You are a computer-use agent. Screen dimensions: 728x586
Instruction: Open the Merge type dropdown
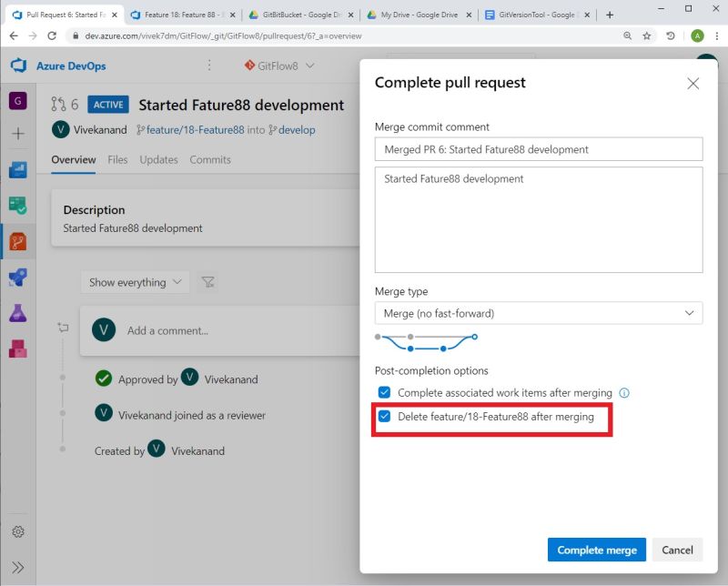(x=539, y=312)
